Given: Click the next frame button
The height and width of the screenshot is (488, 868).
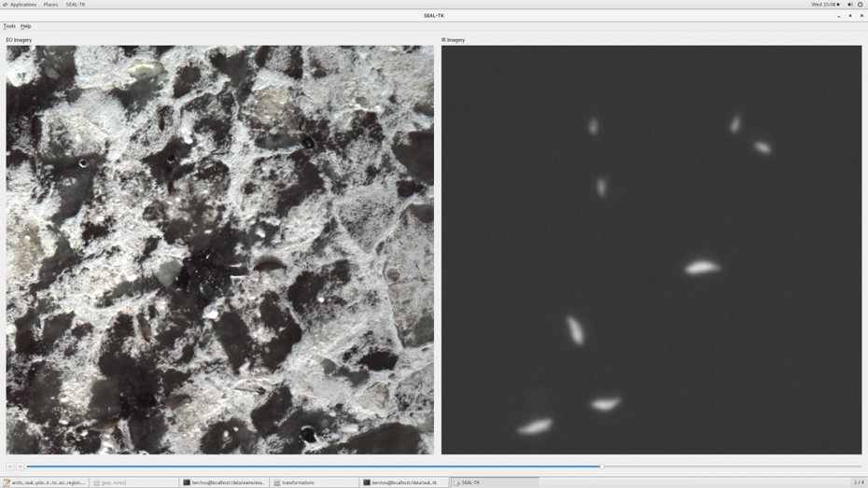Looking at the screenshot, I should [x=20, y=467].
